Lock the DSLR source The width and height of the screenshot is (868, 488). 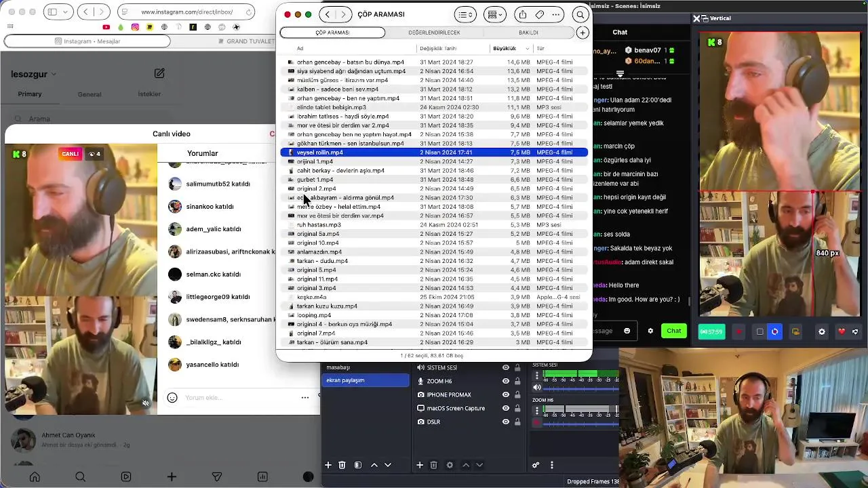pos(517,422)
